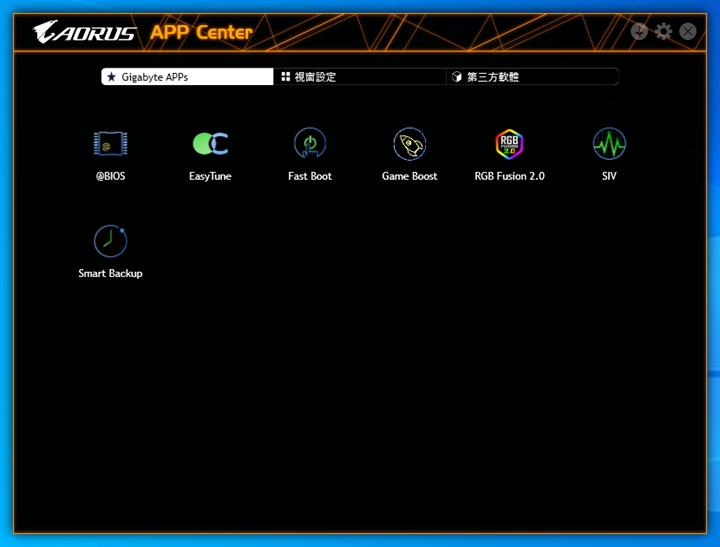Open the Fast Boot power icon
The image size is (720, 547).
click(x=310, y=144)
